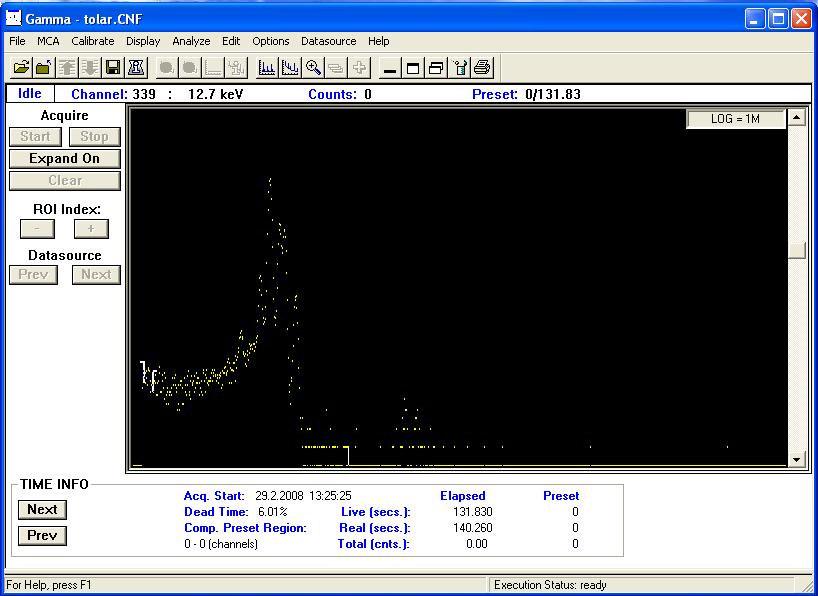Click the Clear button
818x596 pixels.
(65, 181)
